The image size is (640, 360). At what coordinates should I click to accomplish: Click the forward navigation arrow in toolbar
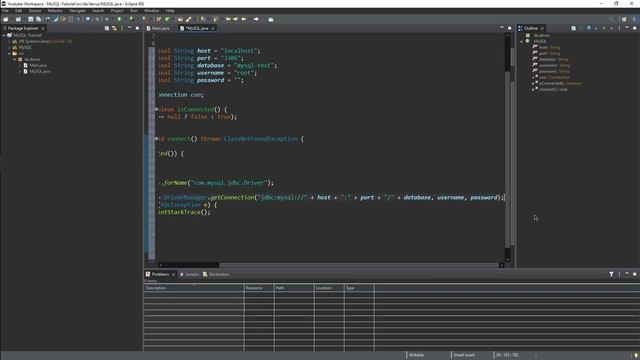coord(256,19)
